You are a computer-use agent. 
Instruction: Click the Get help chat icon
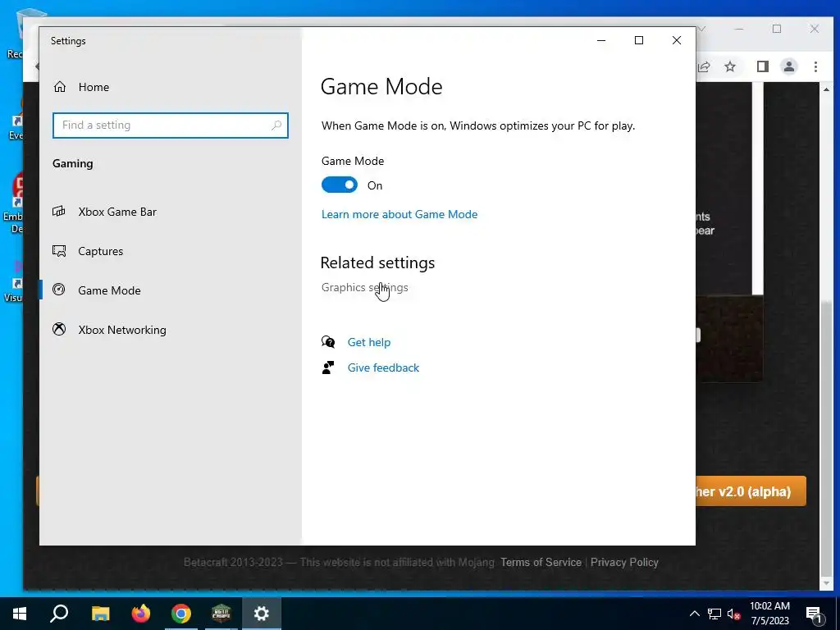click(x=328, y=342)
